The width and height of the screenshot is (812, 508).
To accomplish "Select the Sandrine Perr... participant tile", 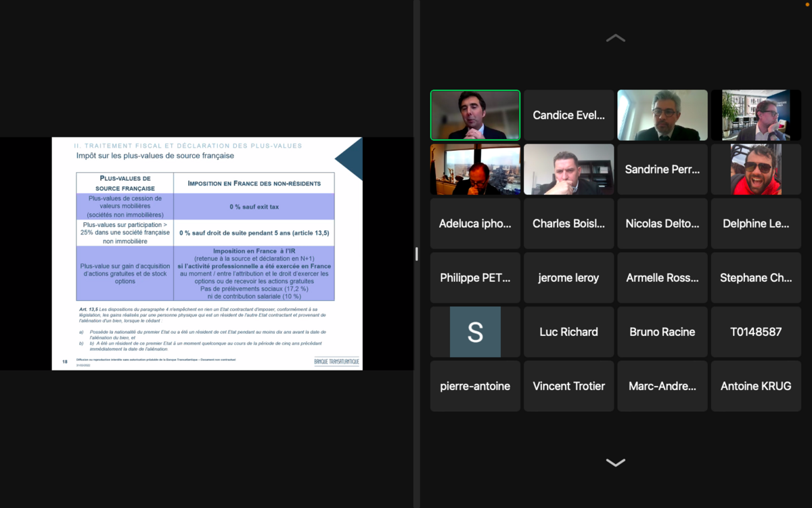I will point(662,169).
